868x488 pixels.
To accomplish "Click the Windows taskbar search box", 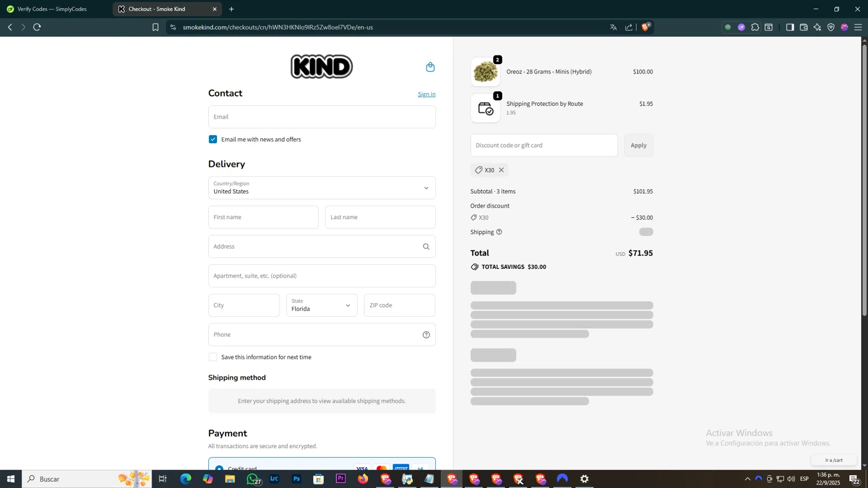I will click(x=87, y=479).
